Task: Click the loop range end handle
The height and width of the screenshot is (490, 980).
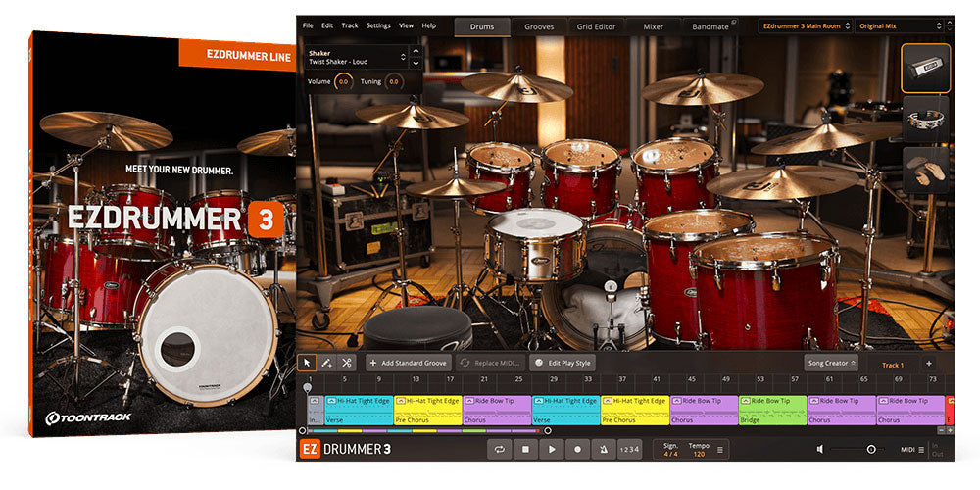Action: 548,430
